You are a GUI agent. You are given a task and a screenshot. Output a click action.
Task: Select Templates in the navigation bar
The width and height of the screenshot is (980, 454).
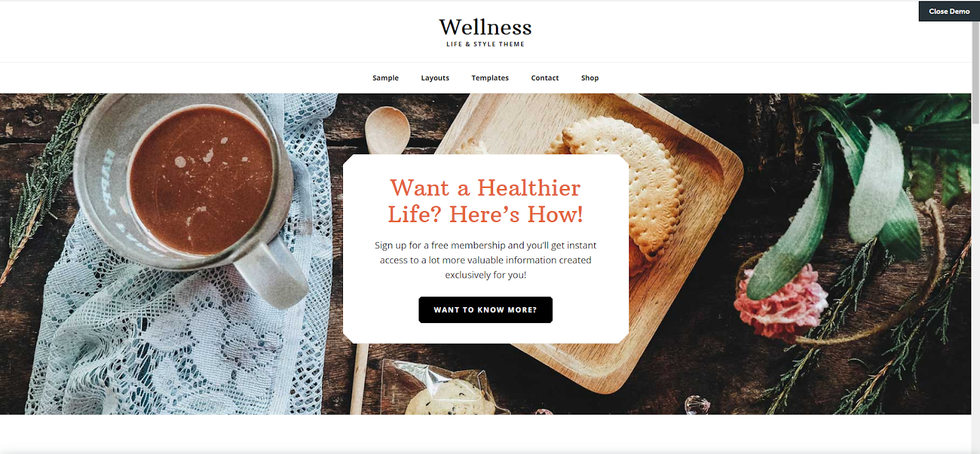point(490,78)
